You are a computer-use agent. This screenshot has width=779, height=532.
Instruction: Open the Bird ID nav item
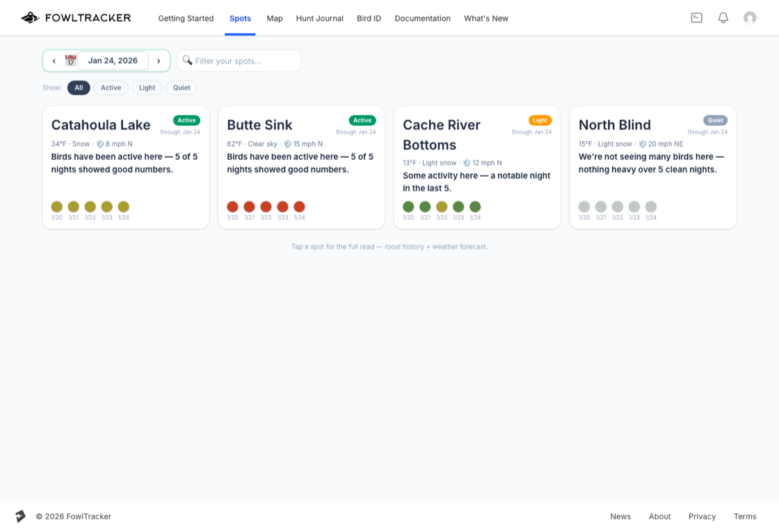point(369,18)
